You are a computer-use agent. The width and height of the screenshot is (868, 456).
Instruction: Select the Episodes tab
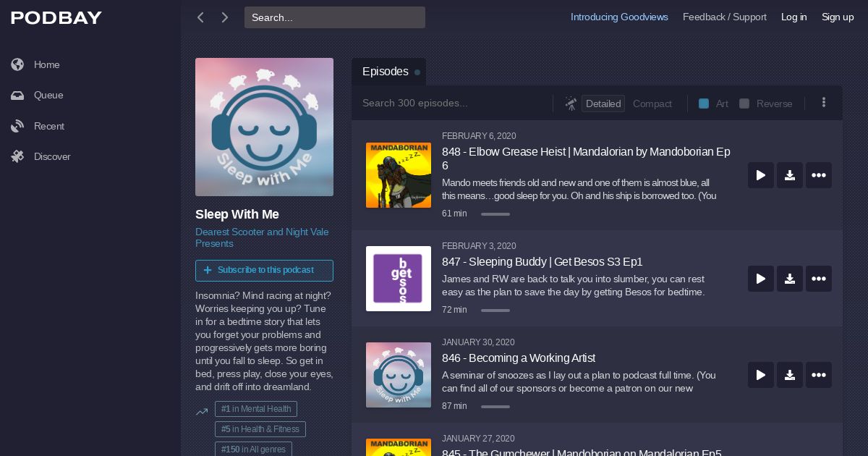click(x=388, y=72)
